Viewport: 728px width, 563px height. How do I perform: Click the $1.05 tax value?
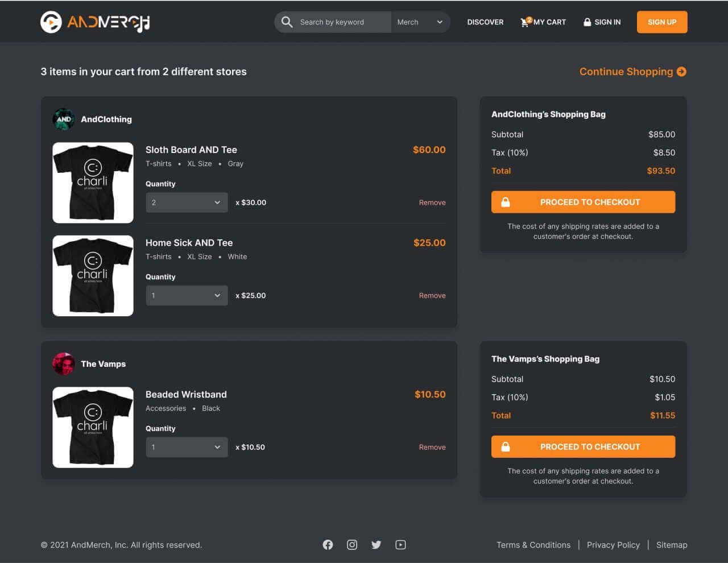pyautogui.click(x=665, y=398)
